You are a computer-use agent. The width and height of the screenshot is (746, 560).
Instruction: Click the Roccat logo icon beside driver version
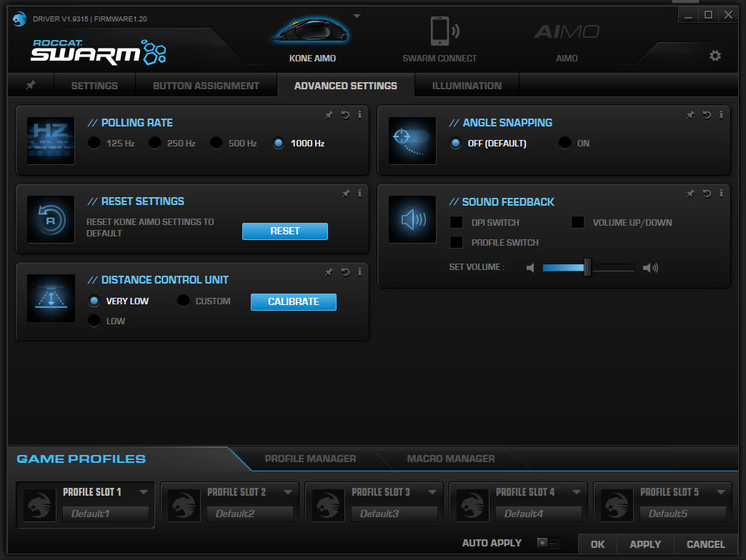(x=19, y=19)
